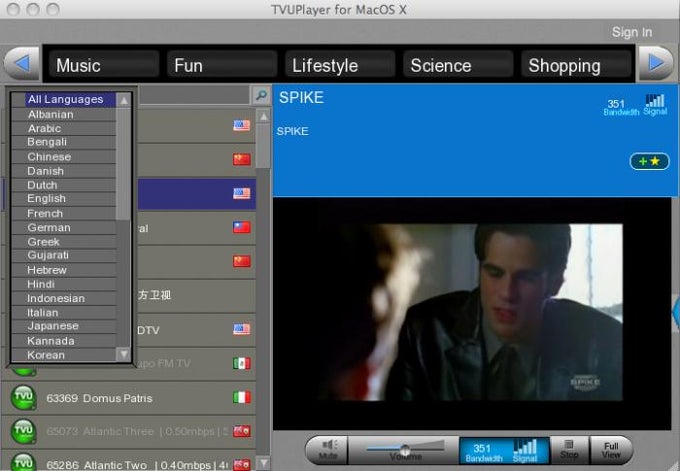This screenshot has height=471, width=680.
Task: Select Dutch in the language list
Action: tap(64, 185)
